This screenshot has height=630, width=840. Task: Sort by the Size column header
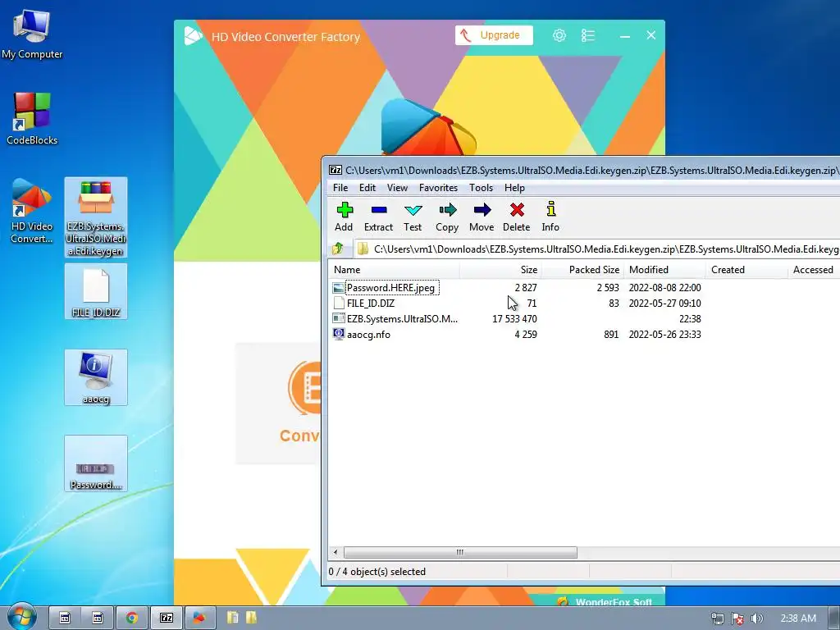point(500,269)
